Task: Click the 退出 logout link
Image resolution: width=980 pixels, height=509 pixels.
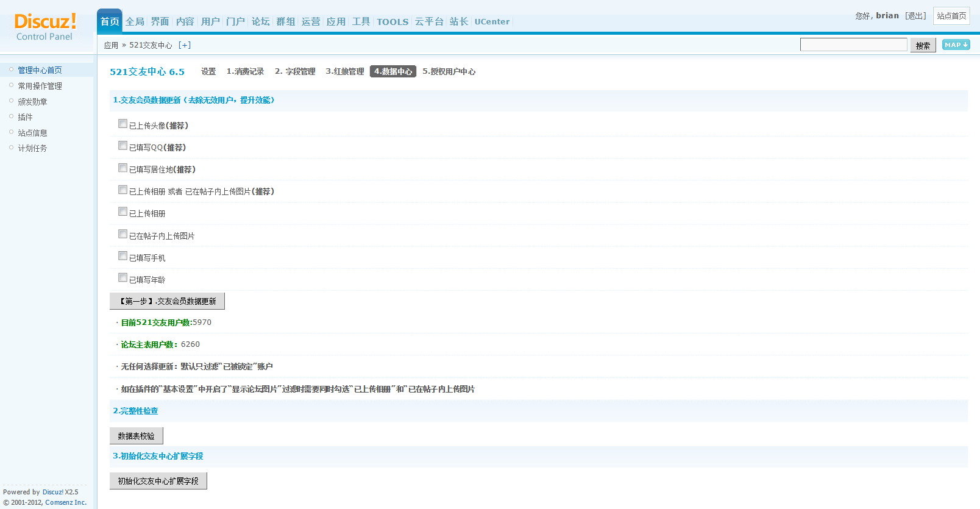Action: coord(915,16)
